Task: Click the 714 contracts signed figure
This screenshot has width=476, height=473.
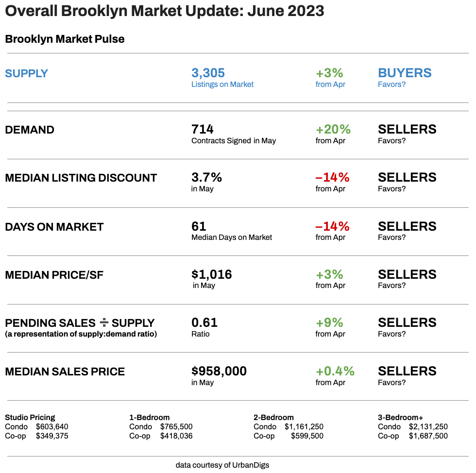Action: [203, 129]
